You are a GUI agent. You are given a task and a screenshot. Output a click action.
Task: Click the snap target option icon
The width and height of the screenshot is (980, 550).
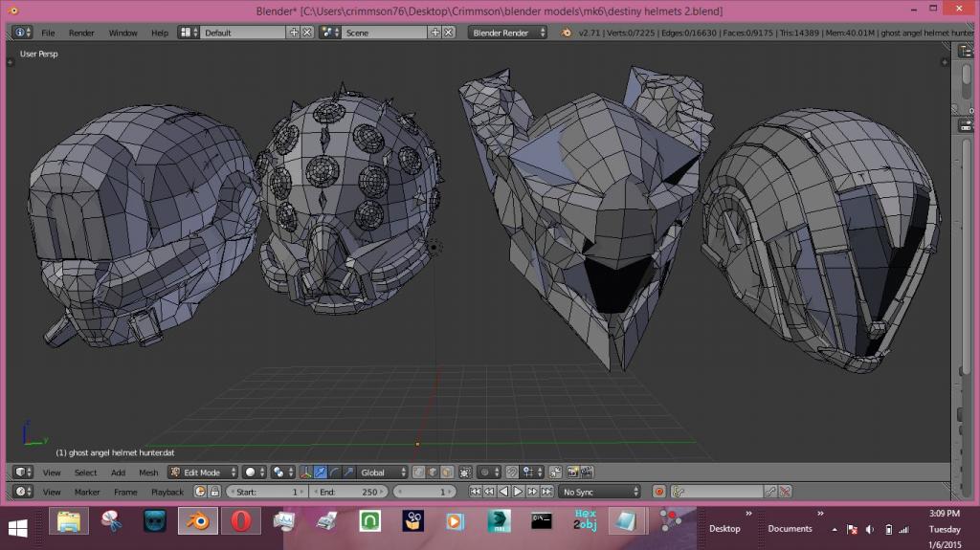point(555,472)
